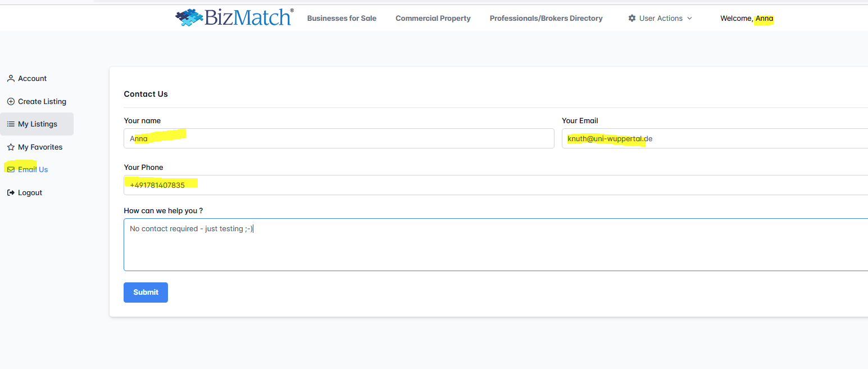Click the gear icon beside User Actions
The image size is (868, 369).
point(632,19)
